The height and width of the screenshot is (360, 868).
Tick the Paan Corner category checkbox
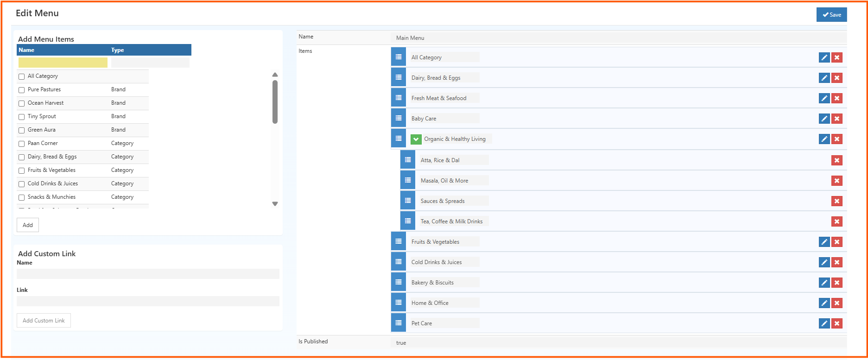tap(21, 144)
